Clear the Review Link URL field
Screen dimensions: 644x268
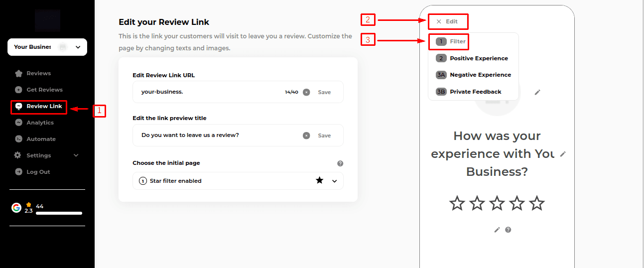pyautogui.click(x=306, y=92)
